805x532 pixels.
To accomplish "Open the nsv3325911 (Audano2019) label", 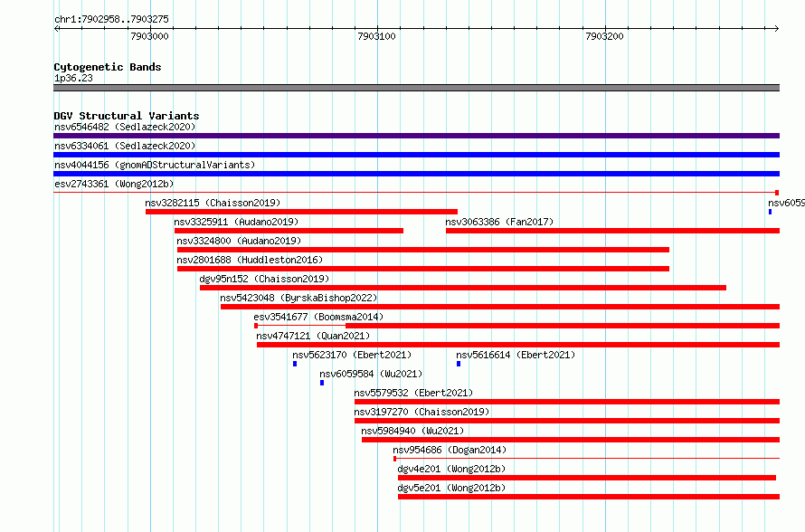I will click(236, 222).
